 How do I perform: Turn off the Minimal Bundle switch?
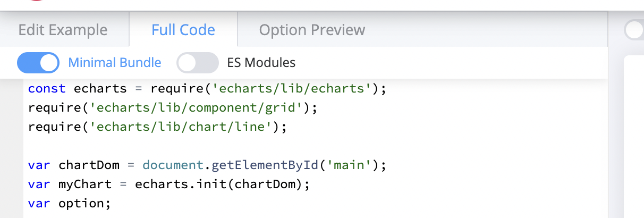38,63
